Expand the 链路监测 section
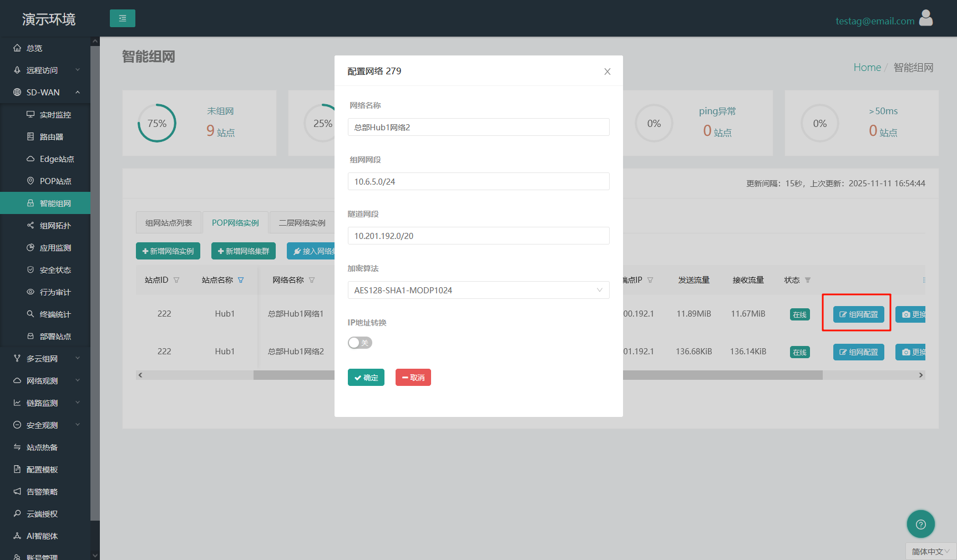 pos(45,403)
